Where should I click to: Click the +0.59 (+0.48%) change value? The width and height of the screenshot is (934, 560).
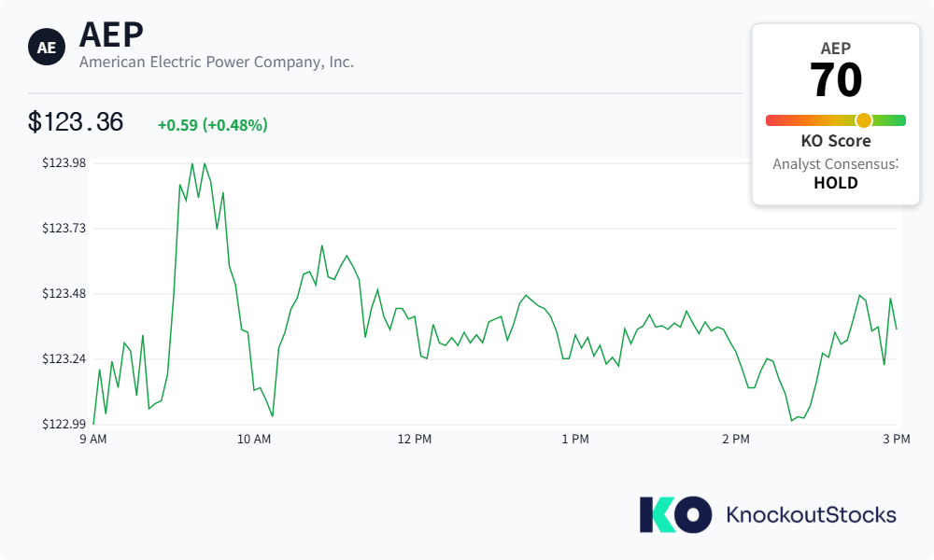[x=213, y=125]
